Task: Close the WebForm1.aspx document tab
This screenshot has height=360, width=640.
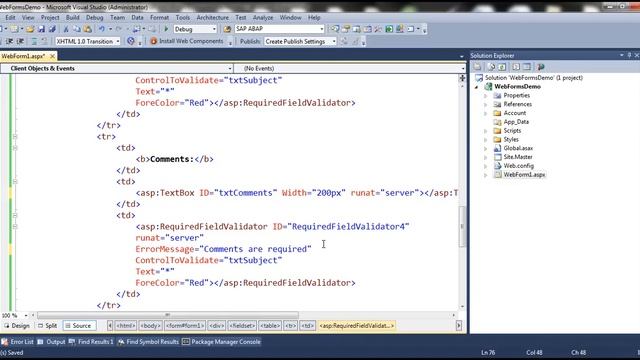Action: click(52, 56)
